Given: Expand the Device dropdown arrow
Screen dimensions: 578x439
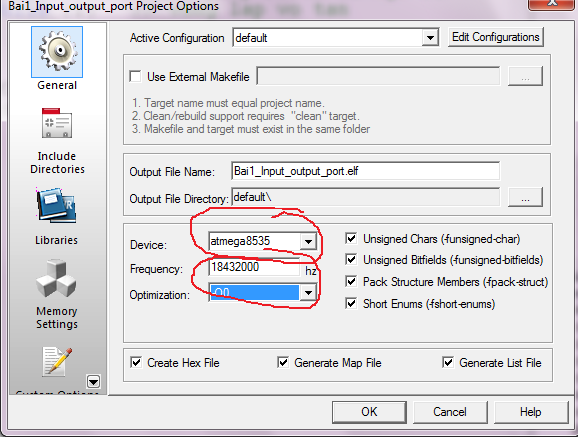Looking at the screenshot, I should (x=308, y=242).
